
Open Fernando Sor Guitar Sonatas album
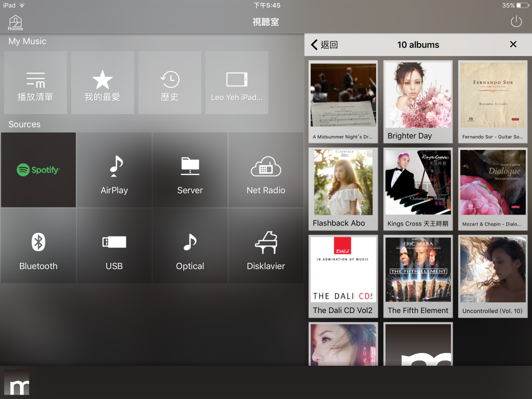[493, 102]
